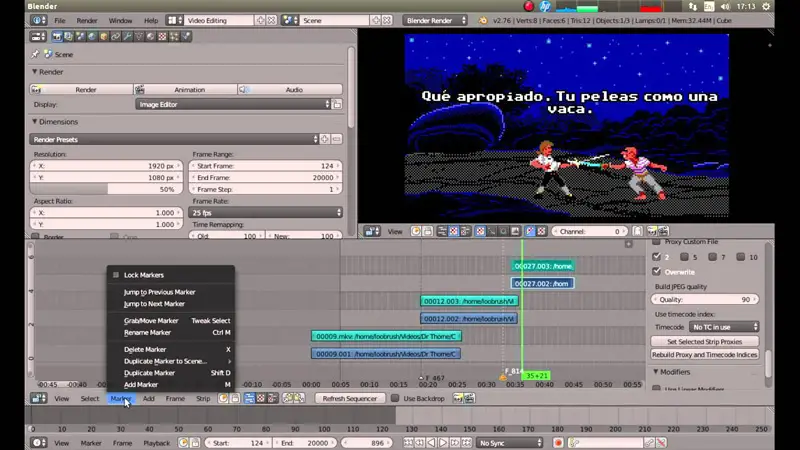Click the Render image icon in sequencer header
Image resolution: width=800 pixels, height=450 pixels.
point(458,398)
